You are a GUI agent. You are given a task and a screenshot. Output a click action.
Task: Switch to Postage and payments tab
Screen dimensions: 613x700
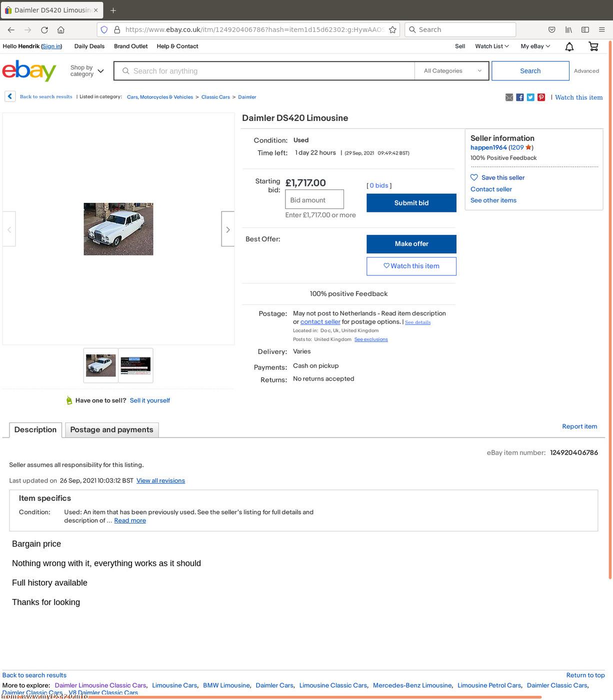111,429
